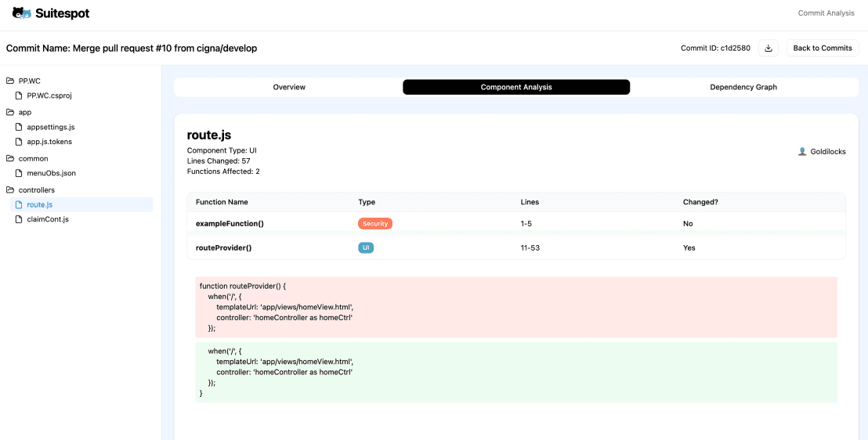Click Commit Analysis in the top navigation

point(826,13)
